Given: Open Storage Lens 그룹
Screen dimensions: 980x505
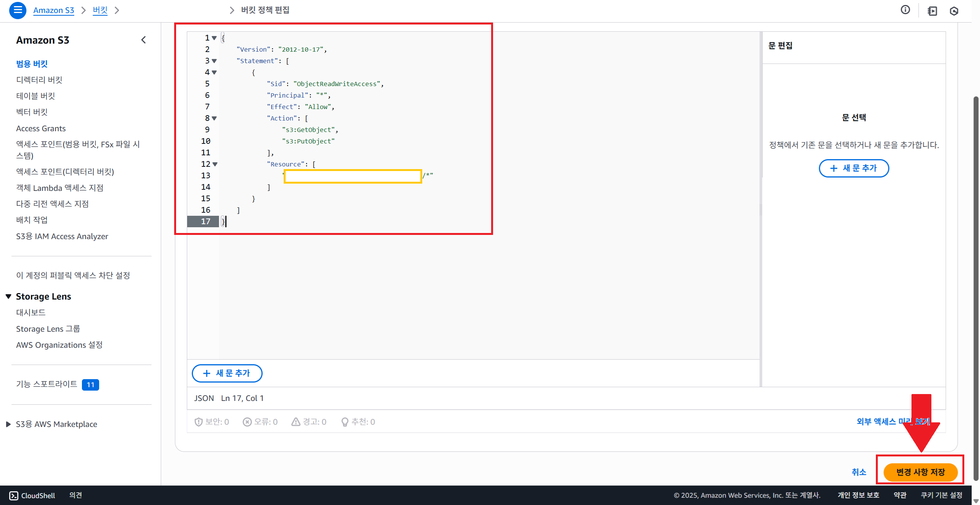Looking at the screenshot, I should [48, 329].
